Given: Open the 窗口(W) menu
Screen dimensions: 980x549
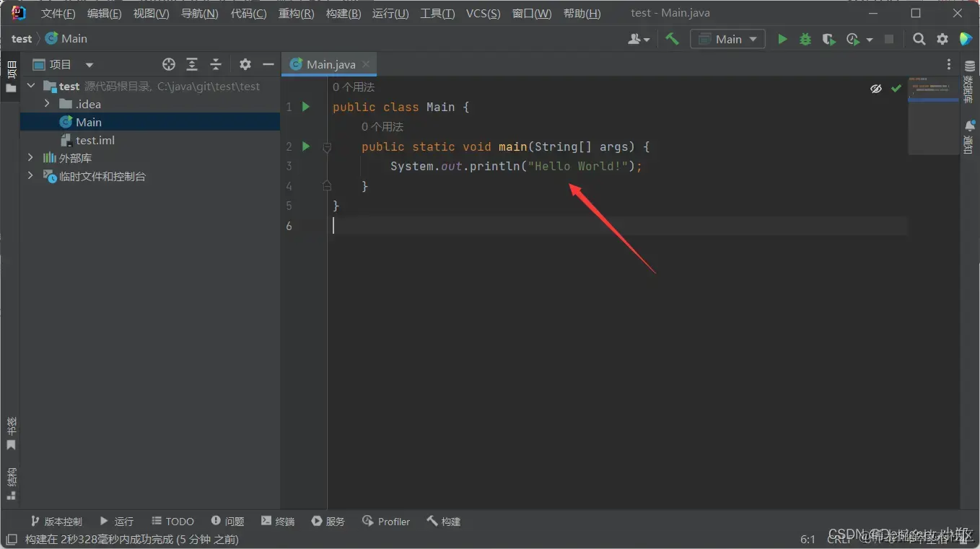Looking at the screenshot, I should click(x=532, y=14).
